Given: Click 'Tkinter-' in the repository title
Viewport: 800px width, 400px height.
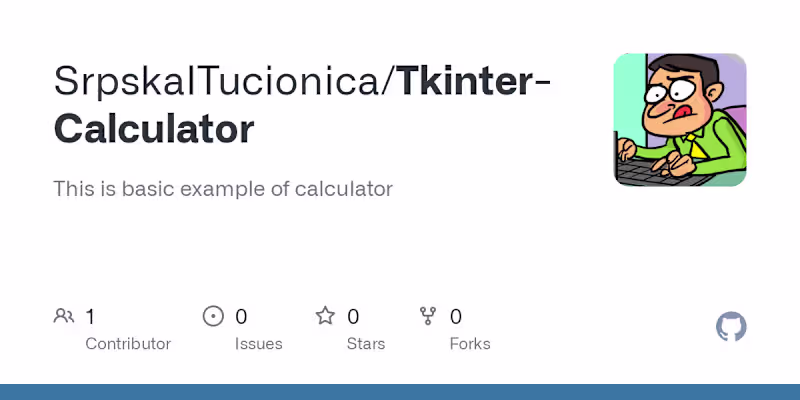Looking at the screenshot, I should [474, 80].
